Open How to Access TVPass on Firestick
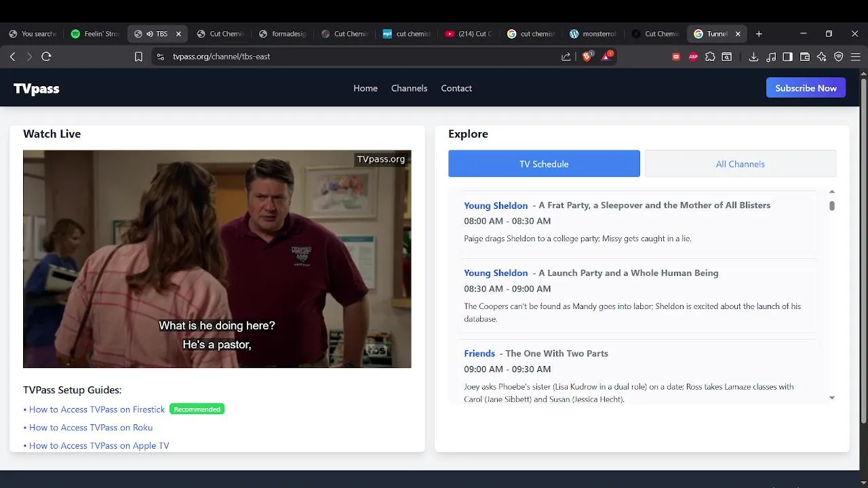This screenshot has height=488, width=868. click(x=97, y=409)
